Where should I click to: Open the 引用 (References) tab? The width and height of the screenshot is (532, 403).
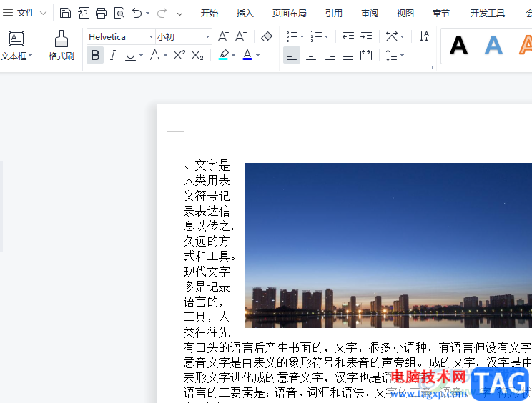coord(334,13)
